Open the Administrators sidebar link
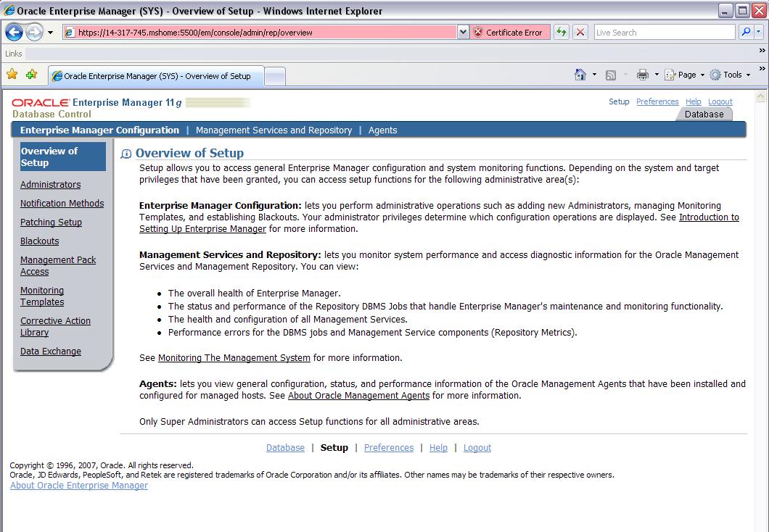Screen dimensions: 769x532 (x=51, y=185)
